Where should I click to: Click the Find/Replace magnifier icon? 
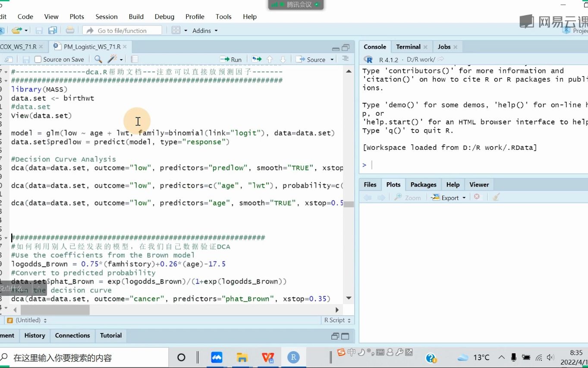pos(98,60)
